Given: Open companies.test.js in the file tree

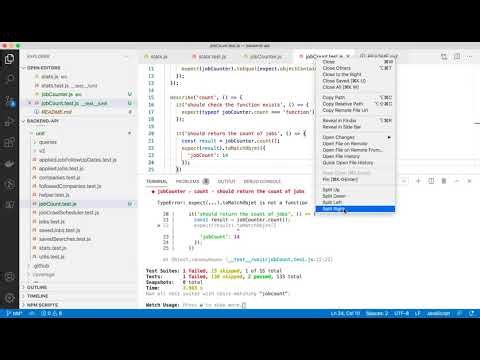Looking at the screenshot, I should point(60,177).
